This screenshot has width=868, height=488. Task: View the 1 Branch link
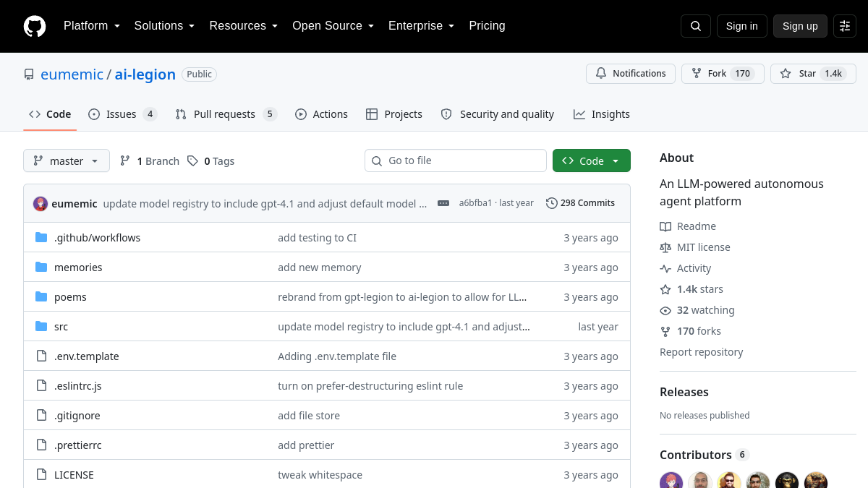click(x=150, y=161)
